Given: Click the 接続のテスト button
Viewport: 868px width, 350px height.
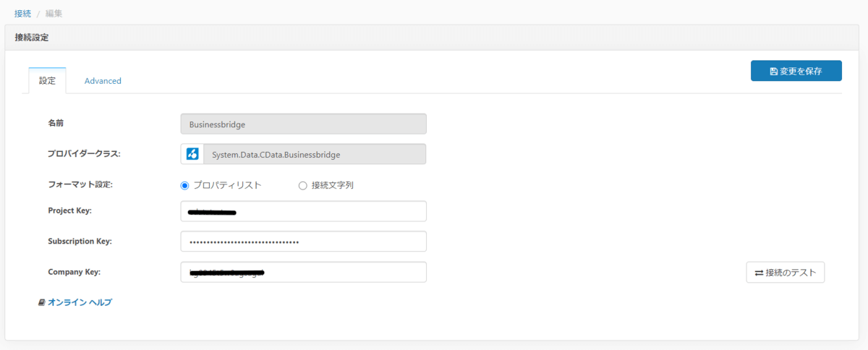Looking at the screenshot, I should pos(785,273).
